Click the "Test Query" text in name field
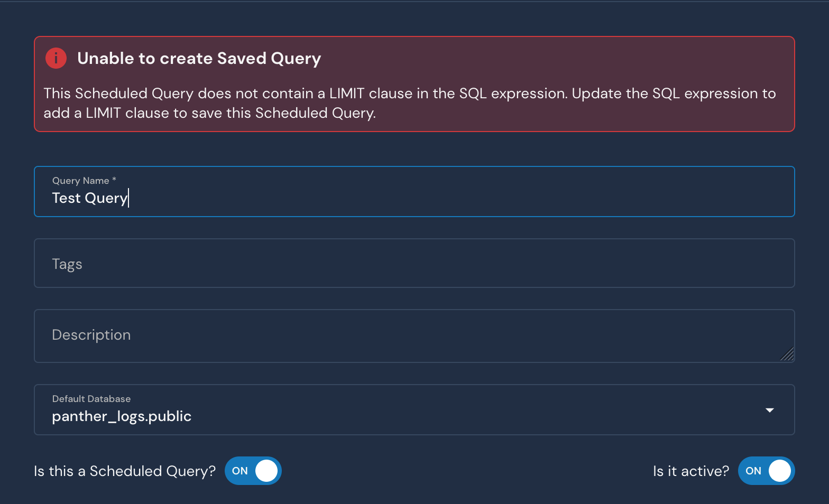Screen dimensions: 829x504 [x=90, y=198]
